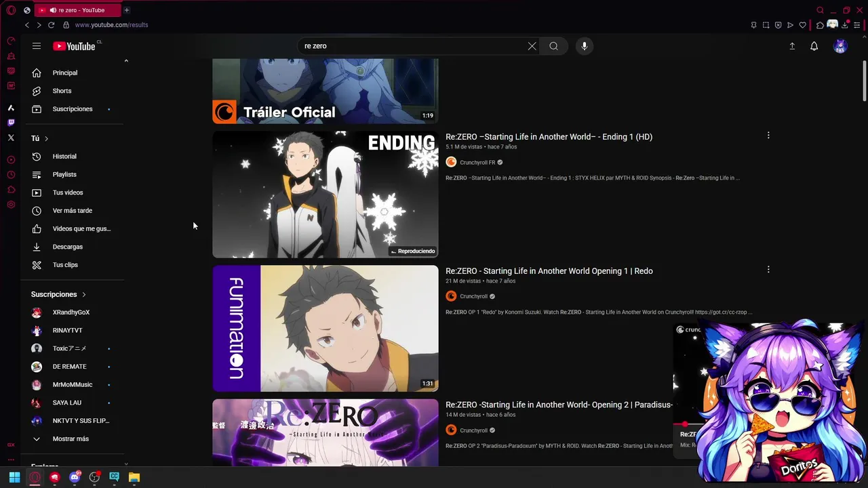Go to Principal in the YouTube sidebar
Image resolution: width=868 pixels, height=488 pixels.
tap(73, 73)
